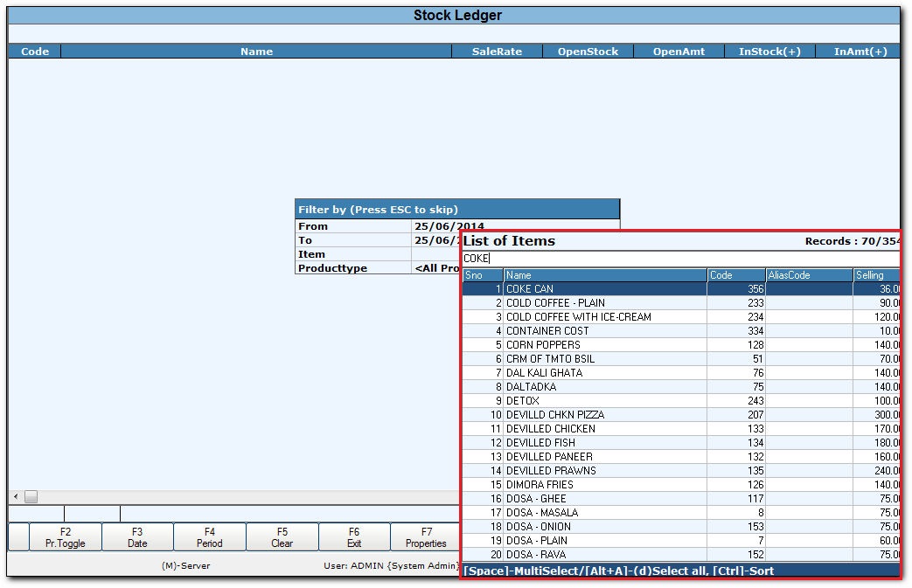The width and height of the screenshot is (912, 588).
Task: Select COLD COFFEE - PLAIN item
Action: (605, 303)
